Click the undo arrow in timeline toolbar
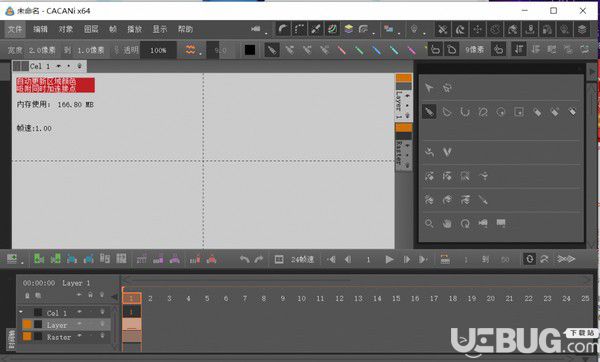Image resolution: width=600 pixels, height=362 pixels. (245, 259)
